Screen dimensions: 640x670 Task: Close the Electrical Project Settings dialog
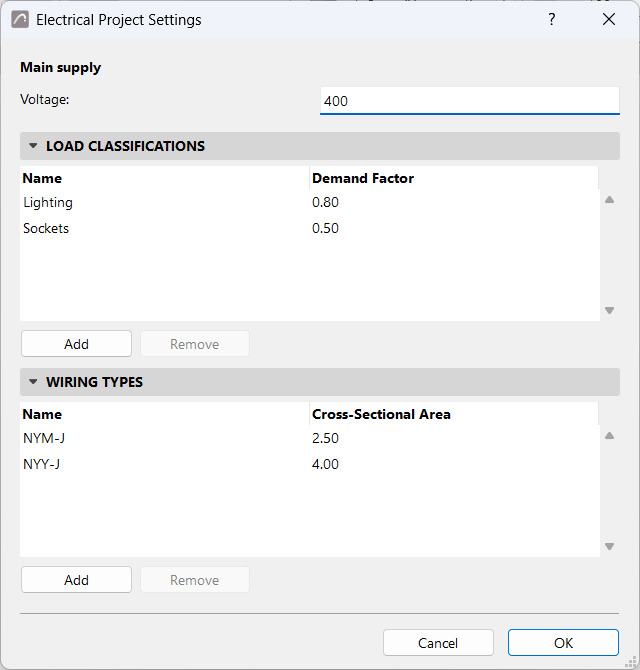pos(609,19)
